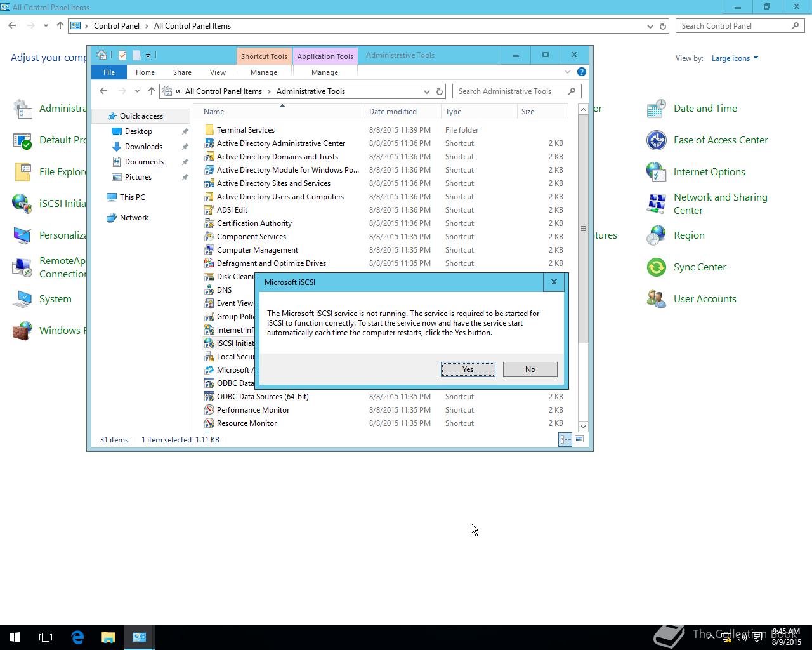Select Defragment and Optimize Drives icon
The height and width of the screenshot is (650, 812).
tap(209, 263)
